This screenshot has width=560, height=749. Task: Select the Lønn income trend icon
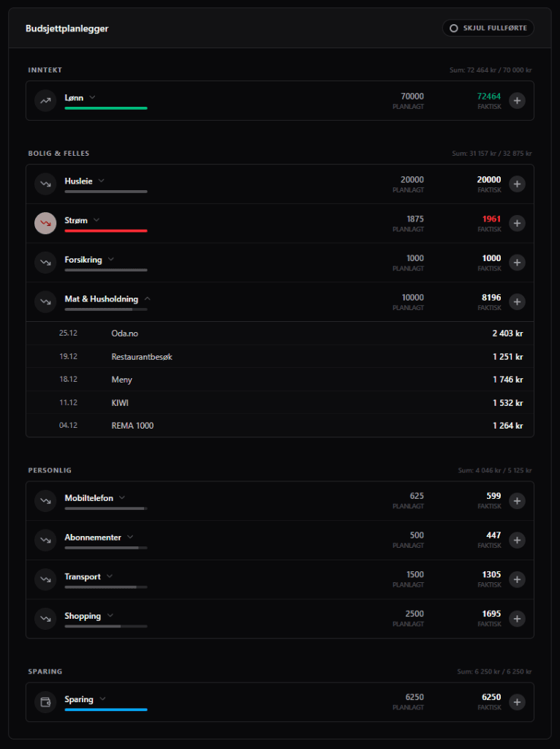pyautogui.click(x=45, y=100)
